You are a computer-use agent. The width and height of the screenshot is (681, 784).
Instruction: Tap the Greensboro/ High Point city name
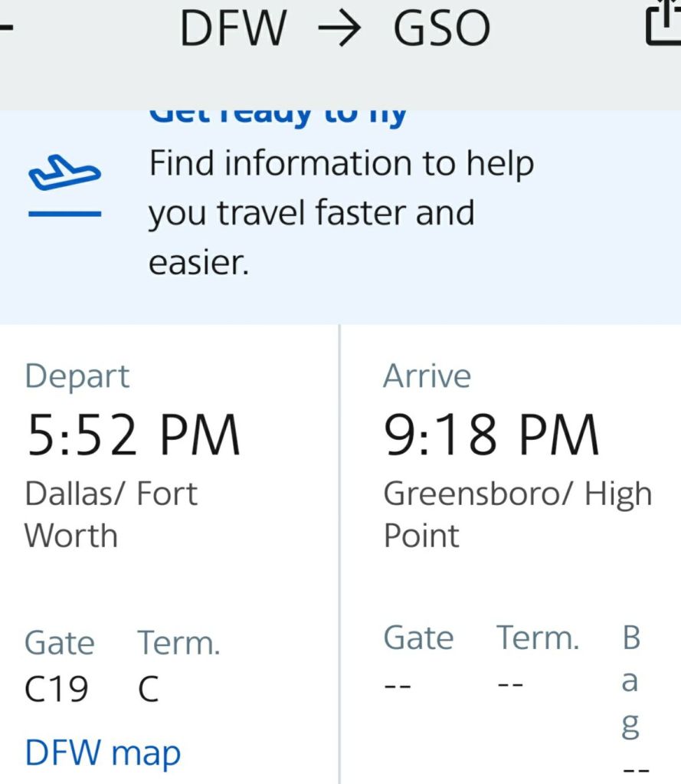(x=517, y=514)
